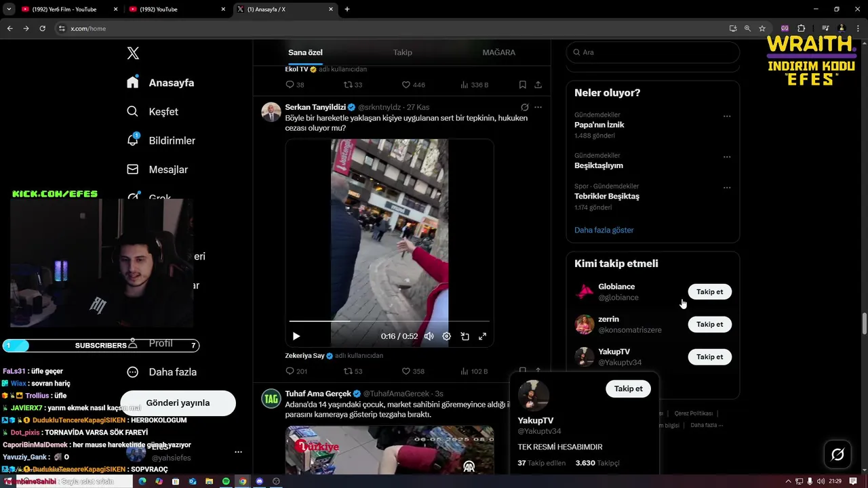The image size is (868, 488).
Task: Open options for Tebrikler Beşiktaş trend
Action: coord(727,187)
